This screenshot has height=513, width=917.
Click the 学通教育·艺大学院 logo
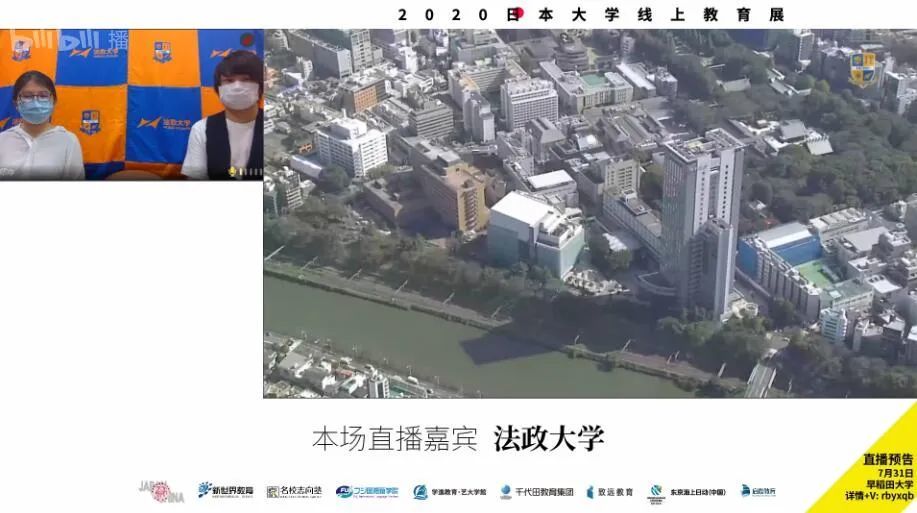click(449, 492)
